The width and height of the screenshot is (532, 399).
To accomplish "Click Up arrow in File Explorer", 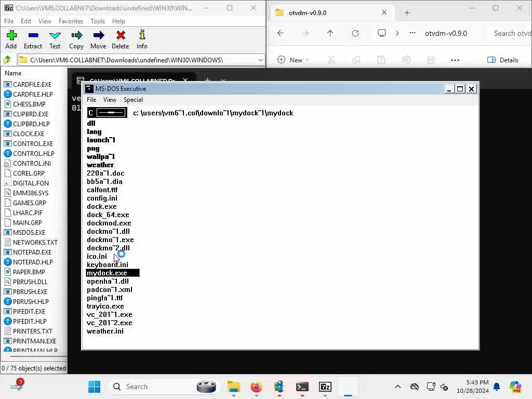I will [330, 33].
